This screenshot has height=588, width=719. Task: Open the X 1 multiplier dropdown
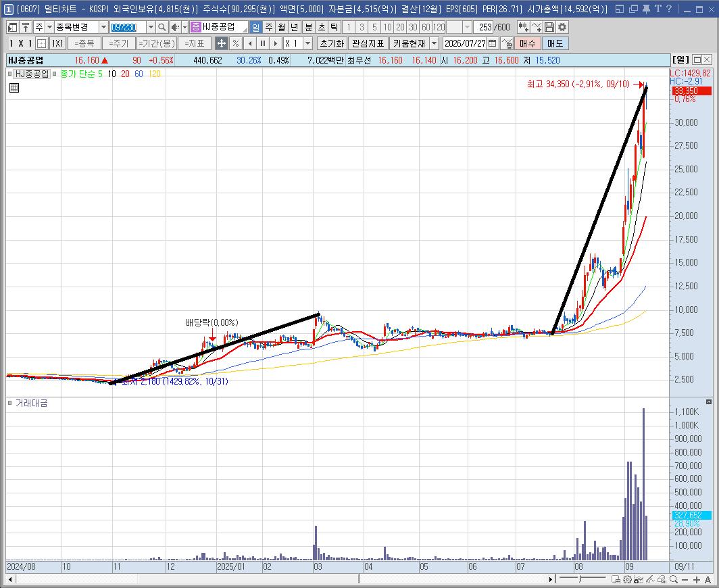click(307, 43)
